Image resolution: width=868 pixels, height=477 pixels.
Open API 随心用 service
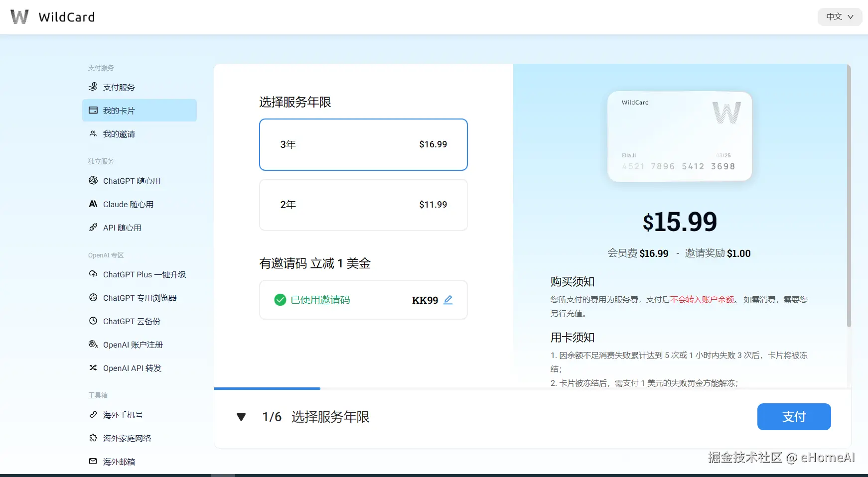click(140, 228)
